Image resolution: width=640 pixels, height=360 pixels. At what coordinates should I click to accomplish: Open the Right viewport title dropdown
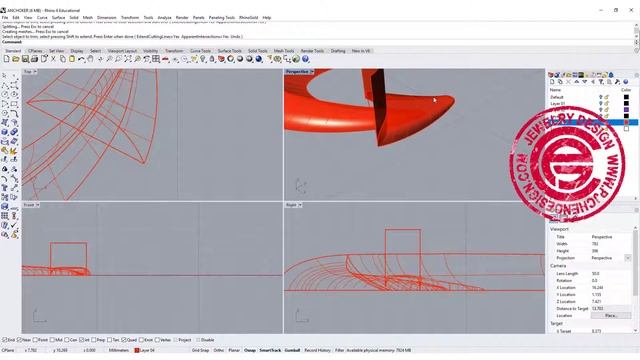tap(300, 205)
